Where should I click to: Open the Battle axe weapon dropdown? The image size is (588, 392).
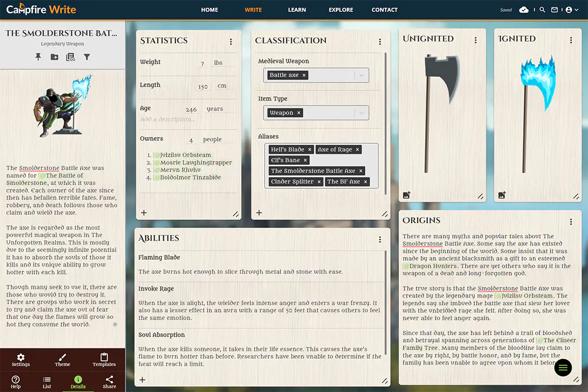(361, 75)
